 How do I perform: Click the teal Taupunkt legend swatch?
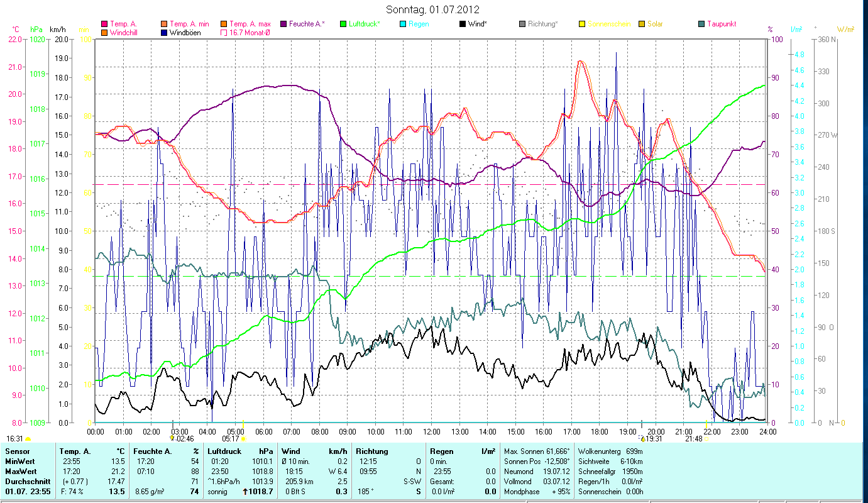tap(702, 24)
